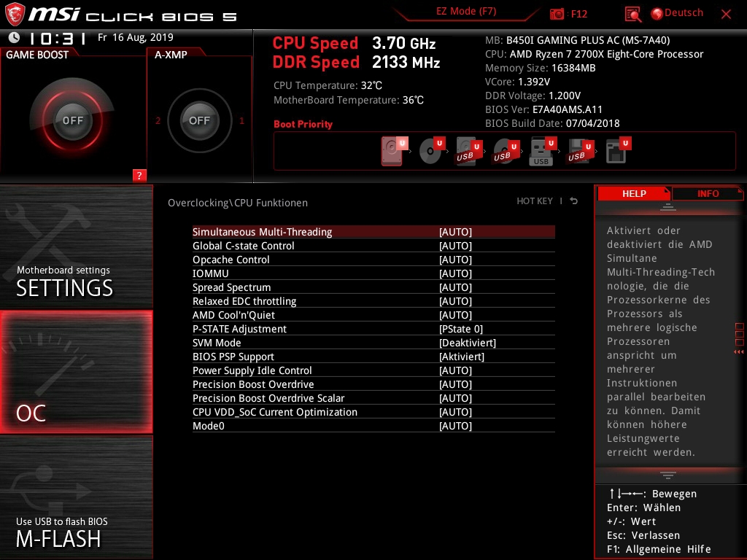Select the network boot device icon

(x=618, y=150)
